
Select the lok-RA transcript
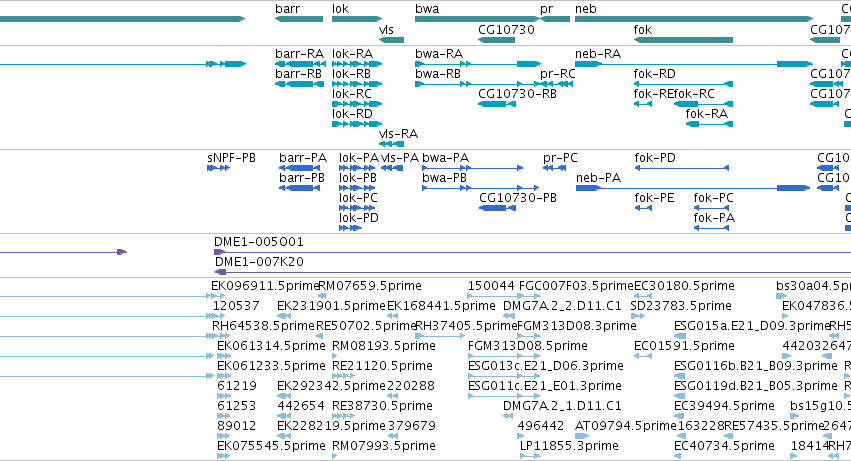pos(357,64)
